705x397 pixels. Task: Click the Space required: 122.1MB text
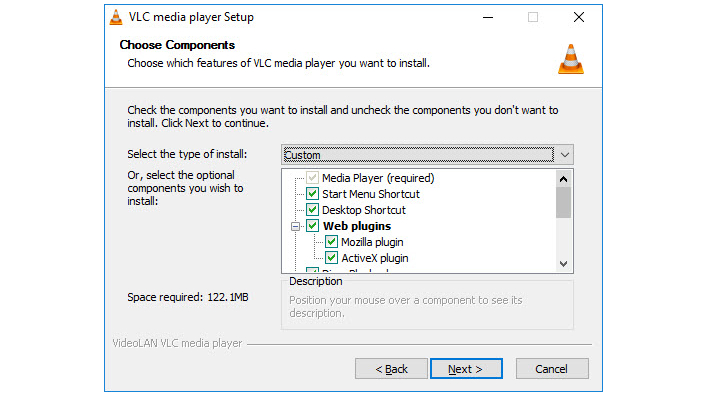click(187, 297)
